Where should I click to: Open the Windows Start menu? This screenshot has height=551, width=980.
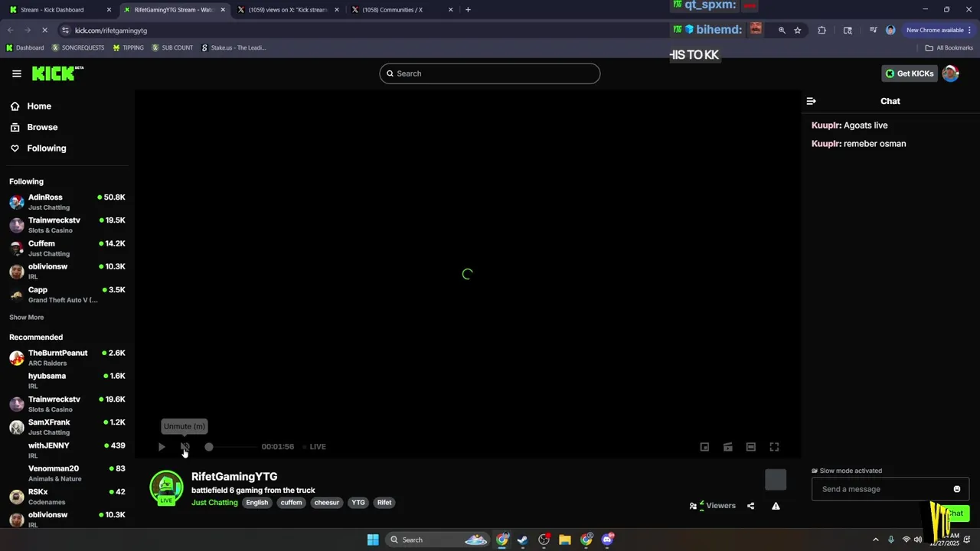373,540
